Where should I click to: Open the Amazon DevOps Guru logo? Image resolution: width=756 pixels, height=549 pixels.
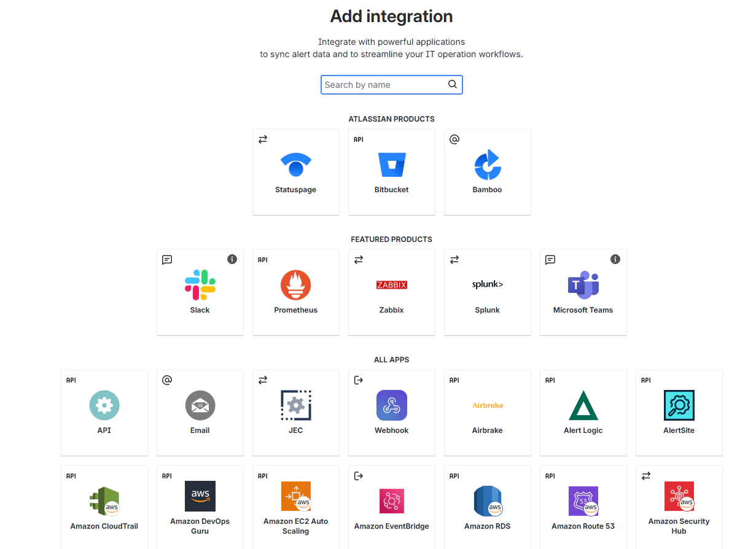[x=200, y=496]
